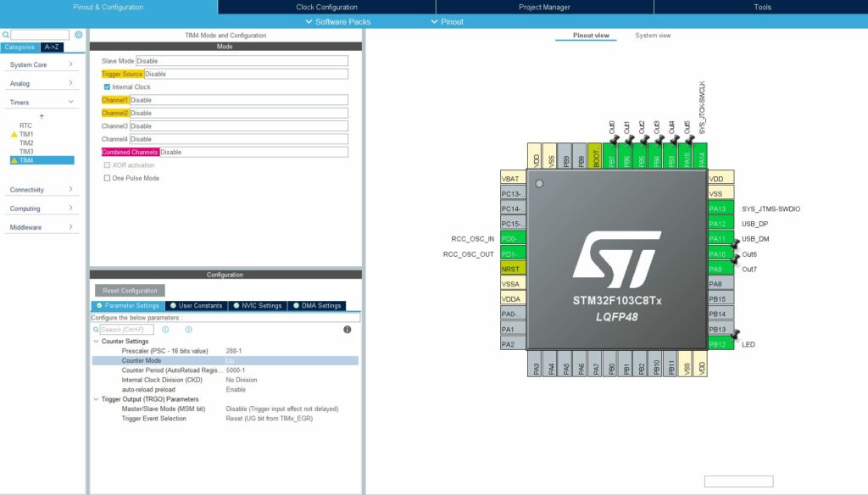
Task: Click the BOOT pin on top of chip
Action: [595, 157]
